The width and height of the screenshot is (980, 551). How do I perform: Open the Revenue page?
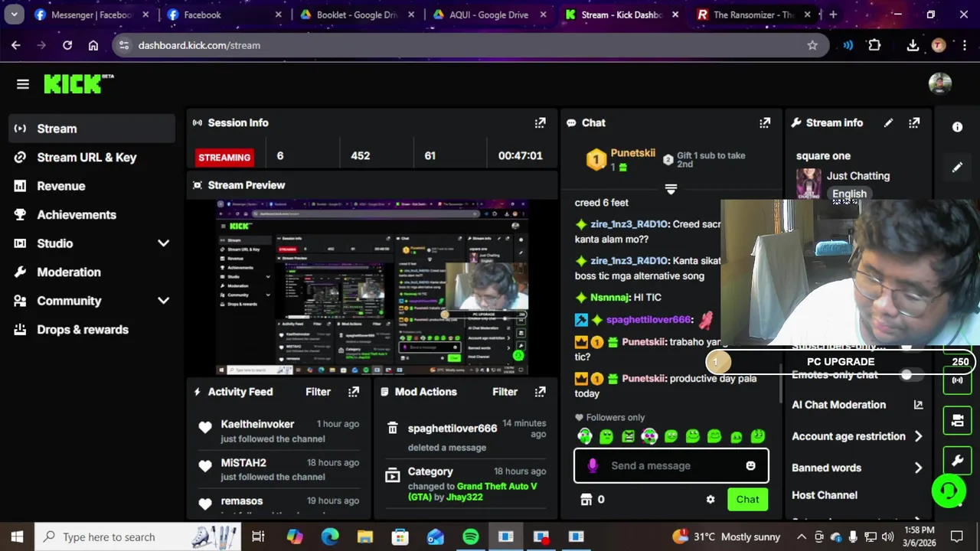[92, 186]
